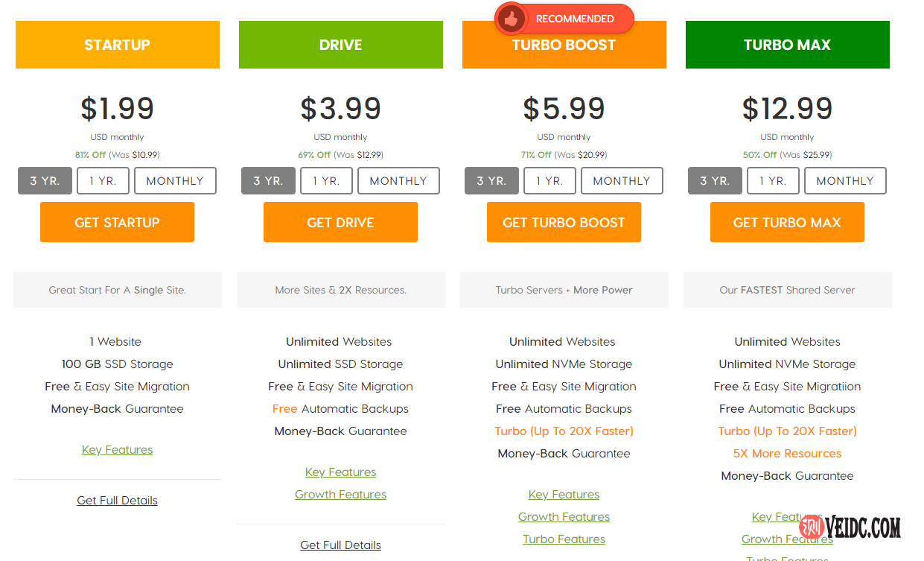Image resolution: width=924 pixels, height=561 pixels.
Task: Choose Monthly billing for Drive plan
Action: click(x=398, y=181)
